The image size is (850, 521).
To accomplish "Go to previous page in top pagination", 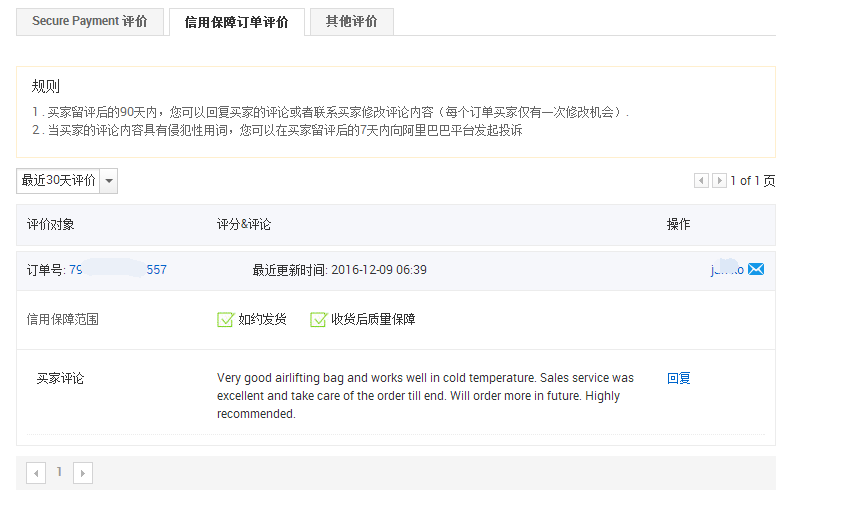I will [x=701, y=181].
